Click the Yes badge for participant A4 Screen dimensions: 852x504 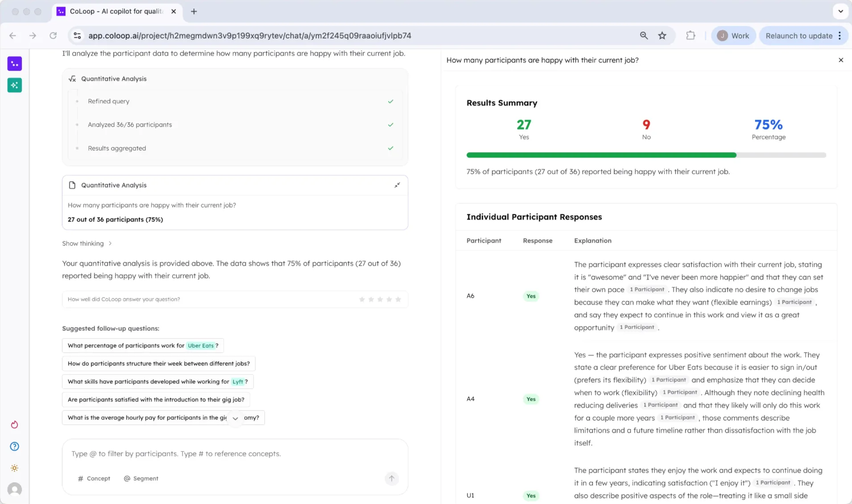pos(531,399)
